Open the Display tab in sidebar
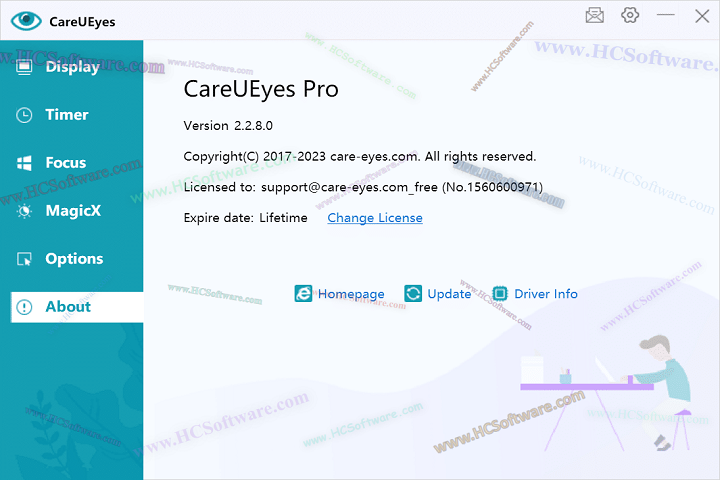The width and height of the screenshot is (720, 480). (72, 67)
